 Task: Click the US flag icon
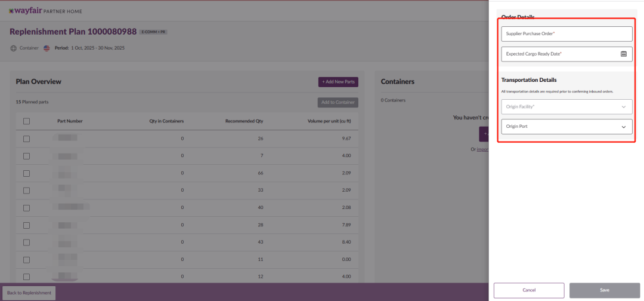click(47, 48)
